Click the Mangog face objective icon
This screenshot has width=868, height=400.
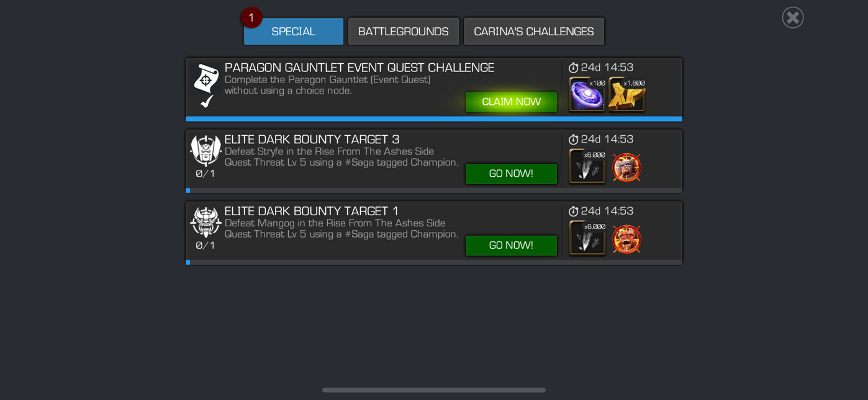(206, 222)
